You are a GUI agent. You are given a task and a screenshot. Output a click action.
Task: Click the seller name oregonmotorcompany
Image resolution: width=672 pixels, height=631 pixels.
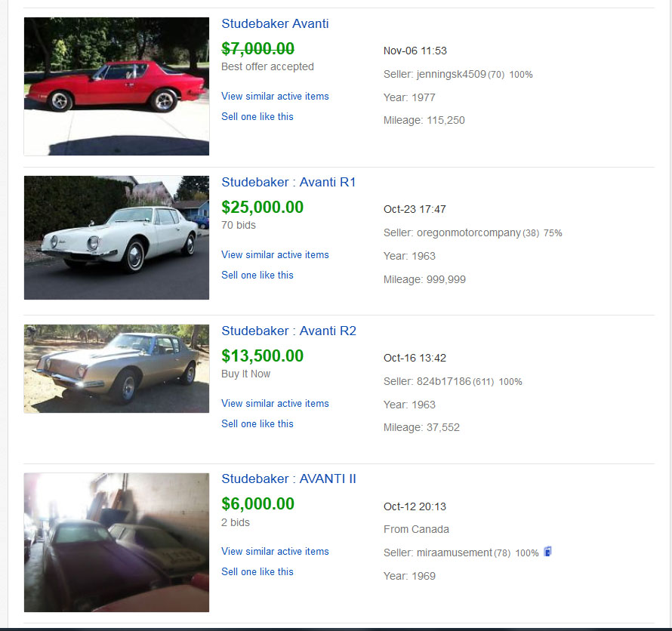coord(468,232)
